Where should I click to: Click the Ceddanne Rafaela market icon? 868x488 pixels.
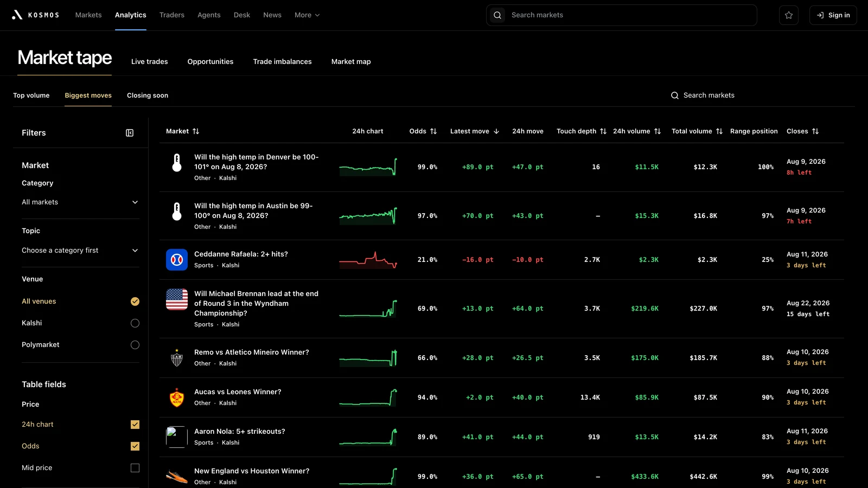[x=177, y=260]
